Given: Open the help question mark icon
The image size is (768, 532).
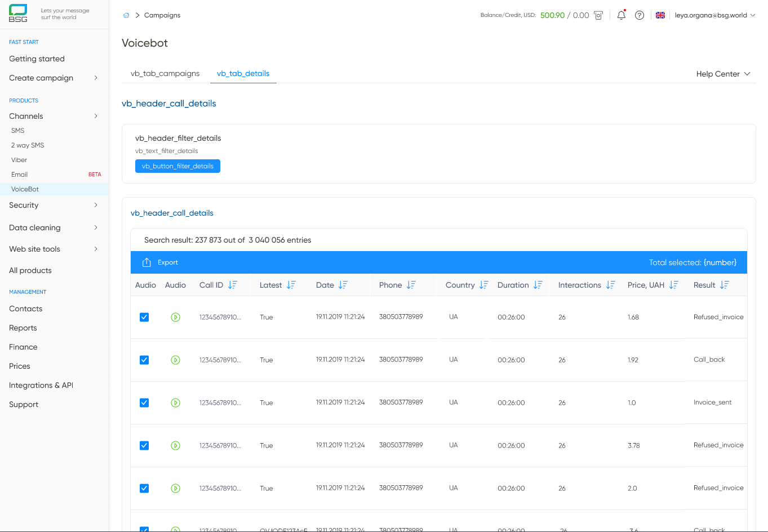Looking at the screenshot, I should point(640,15).
